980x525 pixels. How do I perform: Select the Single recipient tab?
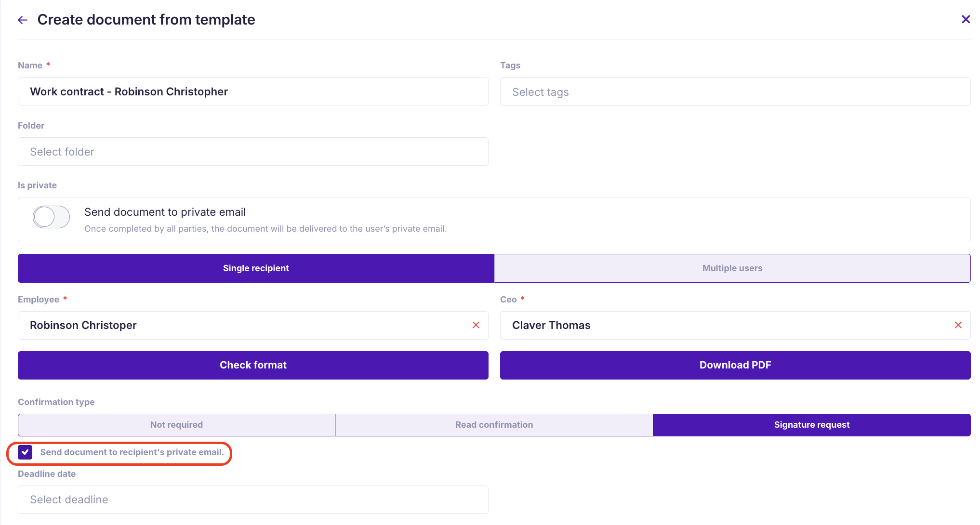click(x=256, y=268)
